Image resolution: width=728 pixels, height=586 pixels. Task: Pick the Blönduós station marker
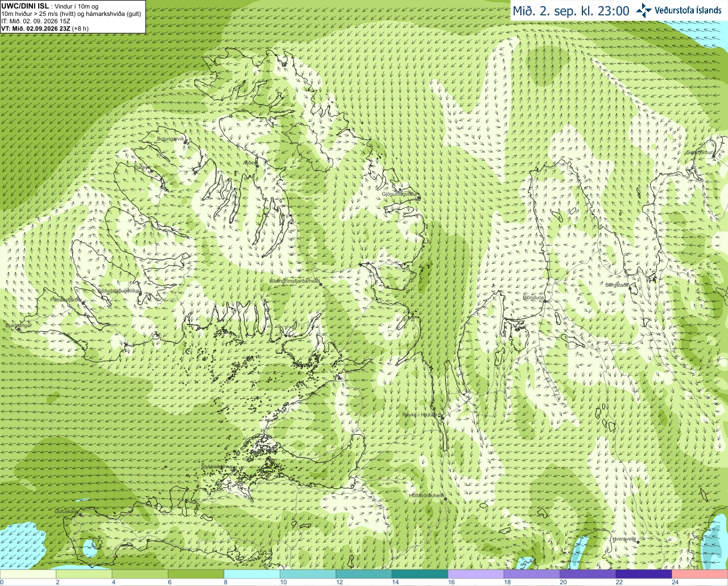tap(544, 302)
